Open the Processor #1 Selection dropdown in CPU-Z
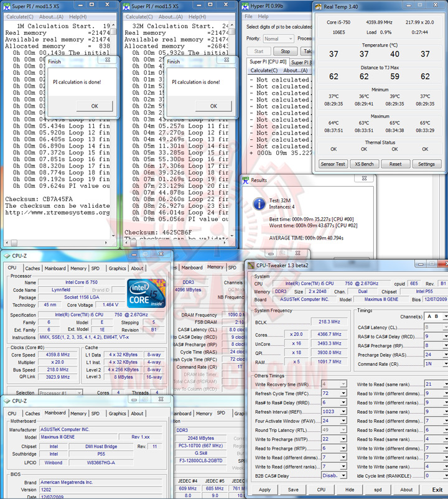Viewport: 448px width, 499px height. 60,393
